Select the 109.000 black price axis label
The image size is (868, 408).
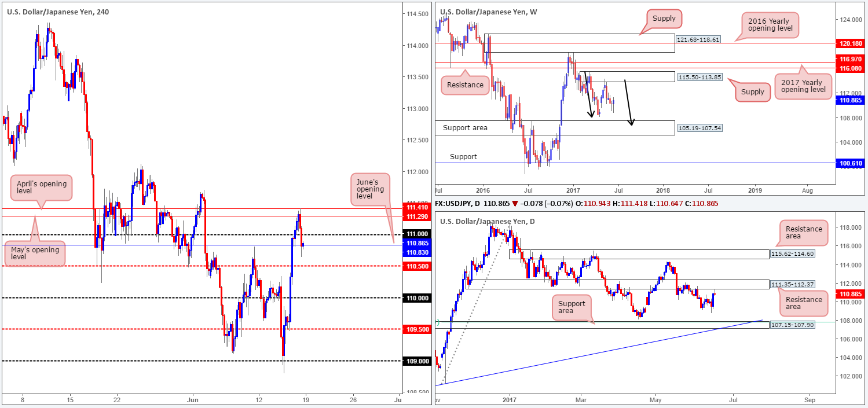(x=416, y=361)
